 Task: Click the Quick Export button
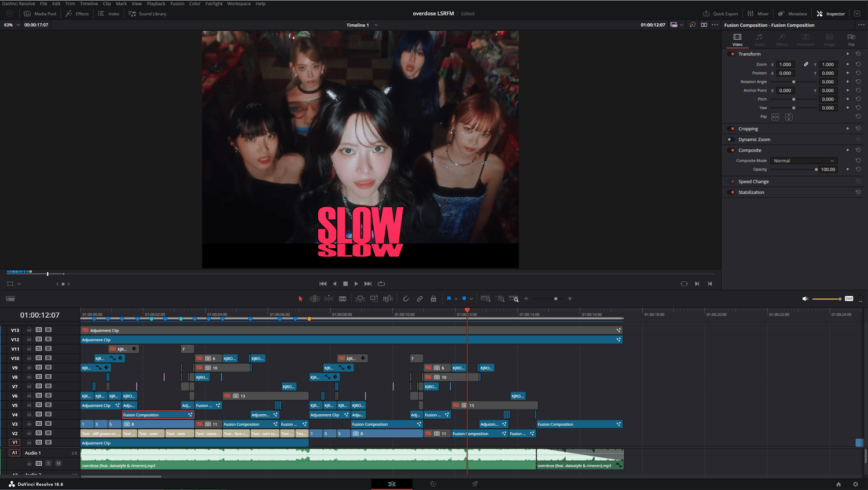[x=720, y=13]
